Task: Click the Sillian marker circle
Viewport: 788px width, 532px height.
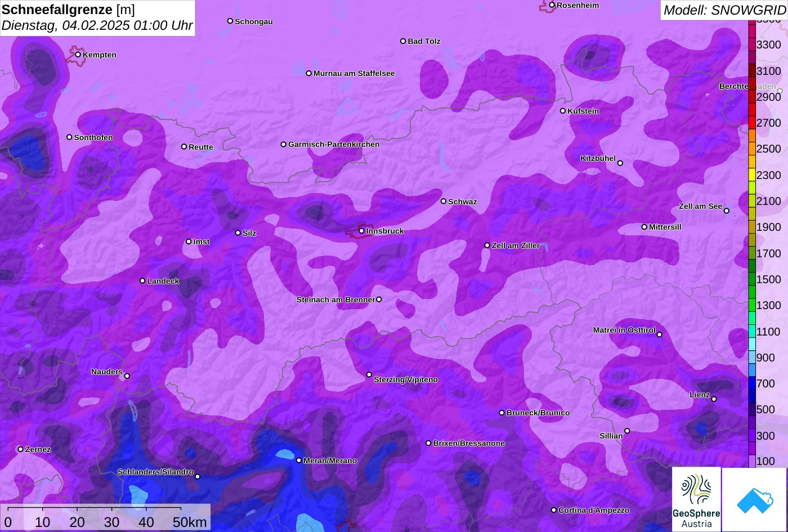Action: pyautogui.click(x=627, y=431)
